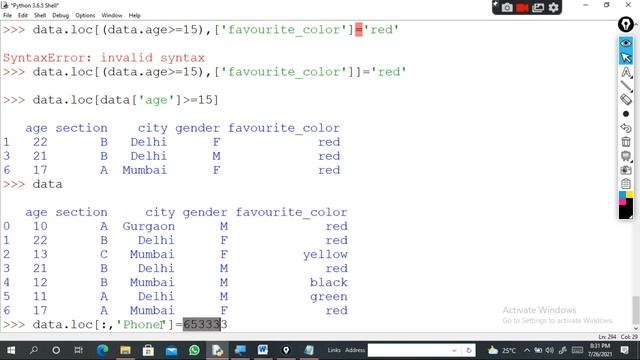
Task: Click the map pin taskbar icon
Action: tap(286, 350)
